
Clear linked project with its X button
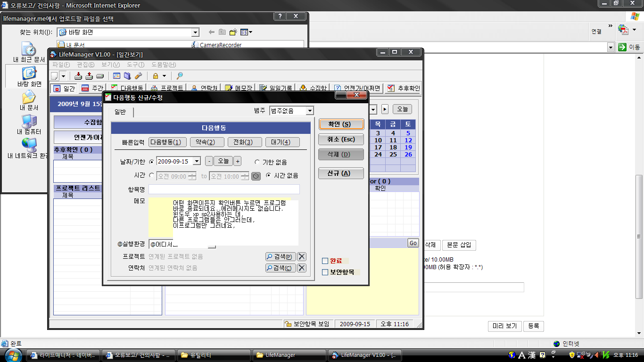[x=302, y=256]
